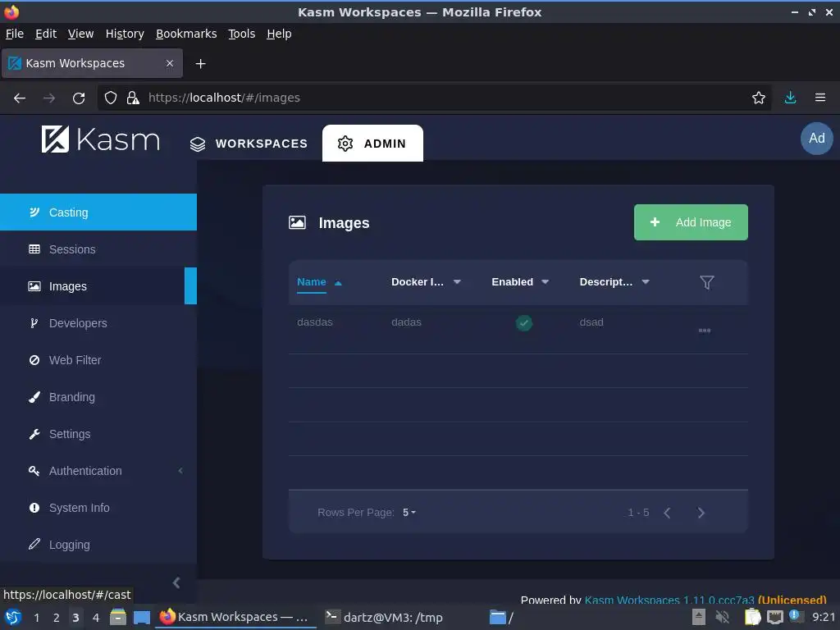This screenshot has width=840, height=630.
Task: Open the File menu
Action: (15, 34)
